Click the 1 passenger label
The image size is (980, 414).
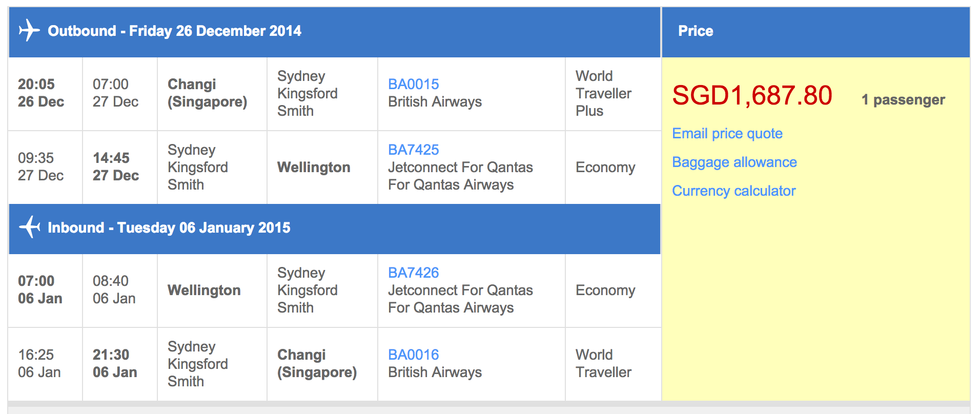903,100
